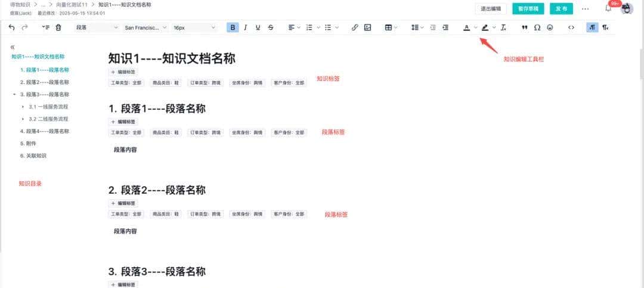Viewport: 644px width, 288px height.
Task: Decrease indent with the outdent icon
Action: point(432,27)
